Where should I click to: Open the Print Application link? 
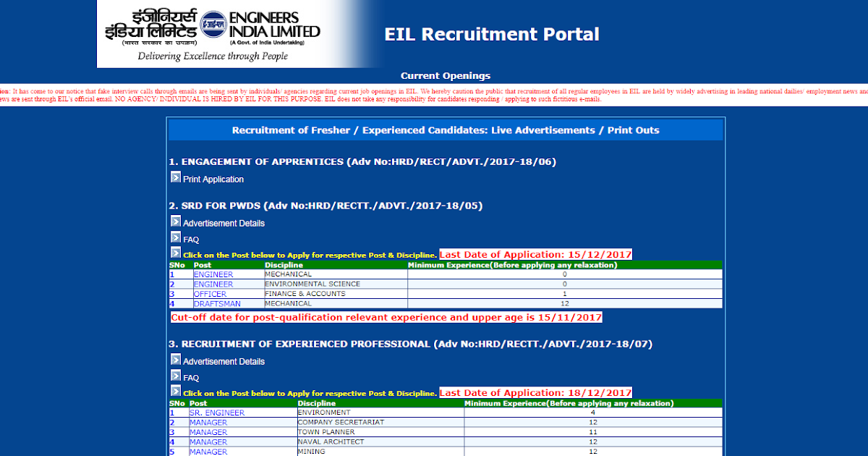[213, 179]
